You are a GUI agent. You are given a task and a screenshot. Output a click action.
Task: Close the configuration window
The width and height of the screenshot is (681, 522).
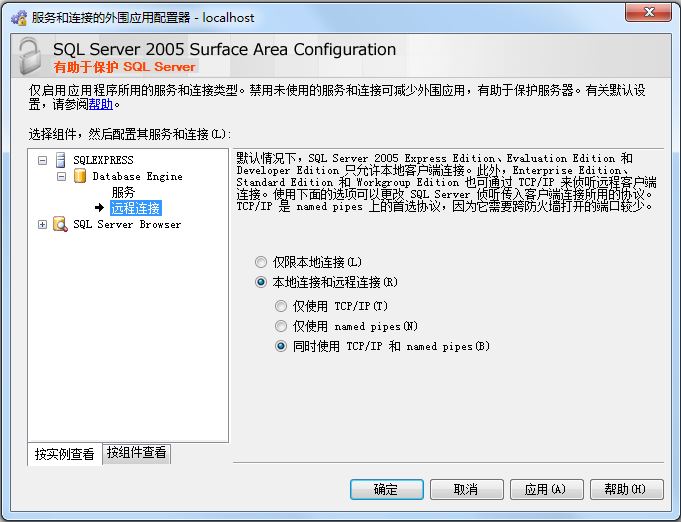(x=648, y=12)
